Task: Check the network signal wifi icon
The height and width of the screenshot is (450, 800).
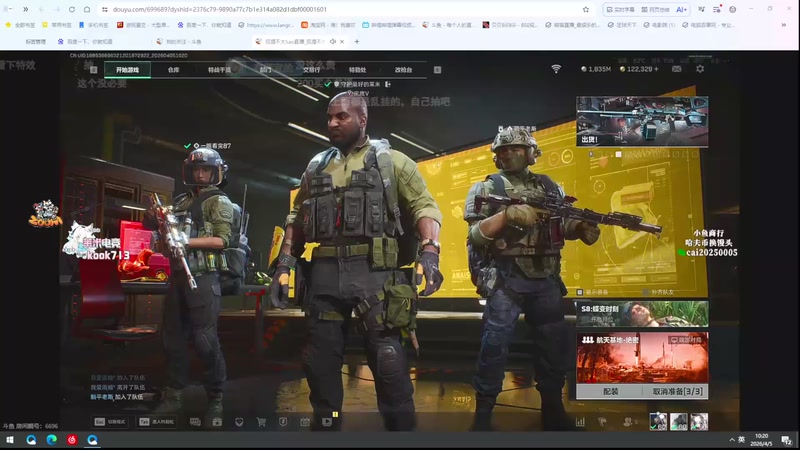Action: [x=556, y=69]
